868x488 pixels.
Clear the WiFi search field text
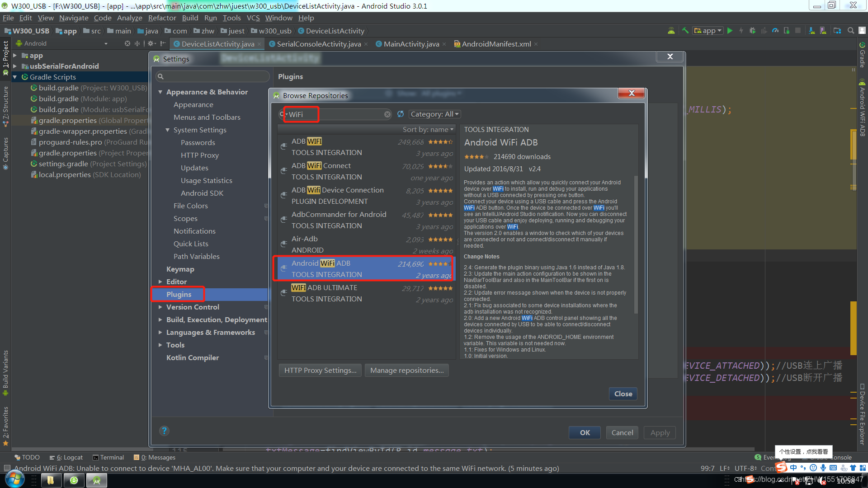(387, 114)
